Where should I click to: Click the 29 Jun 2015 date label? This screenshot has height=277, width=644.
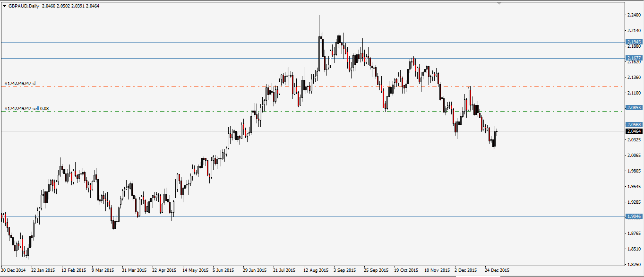[x=255, y=270]
